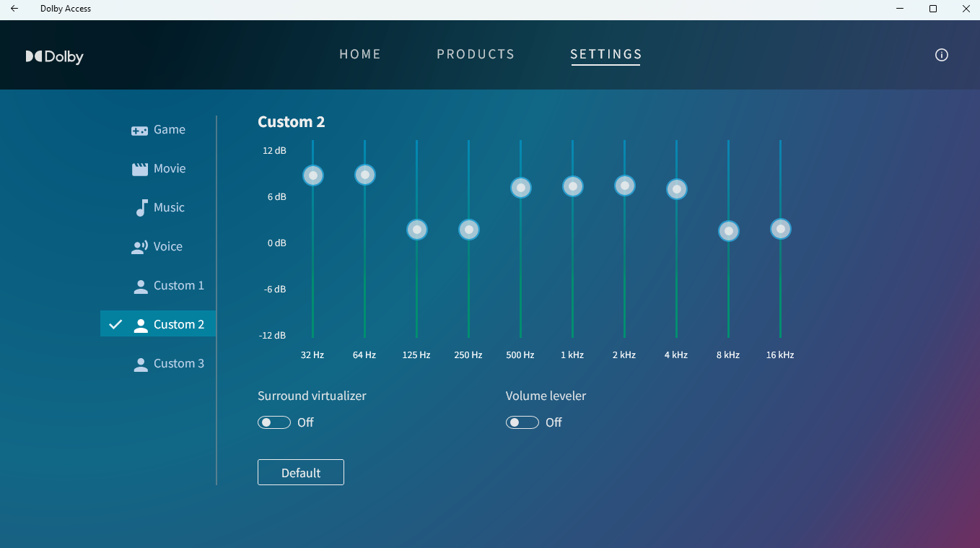Click the 64 Hz slider knob
980x548 pixels.
[x=365, y=175]
